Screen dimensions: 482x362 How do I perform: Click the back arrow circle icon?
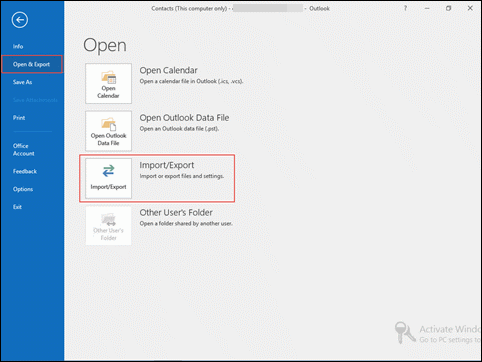pyautogui.click(x=20, y=20)
